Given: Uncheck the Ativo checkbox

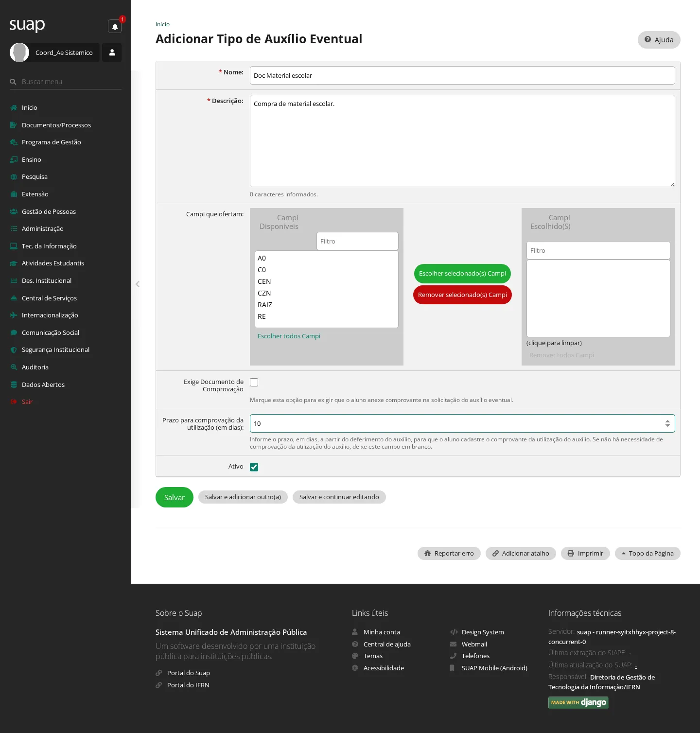Looking at the screenshot, I should pyautogui.click(x=254, y=467).
